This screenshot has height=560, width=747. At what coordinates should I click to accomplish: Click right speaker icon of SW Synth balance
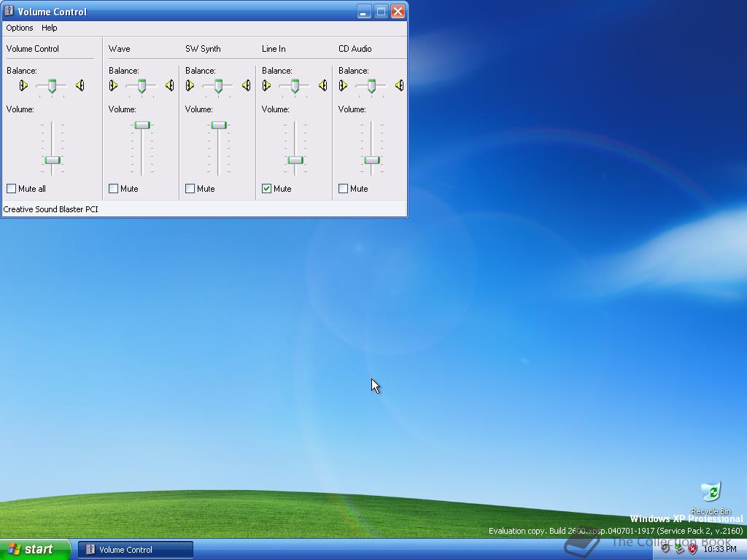pos(247,86)
